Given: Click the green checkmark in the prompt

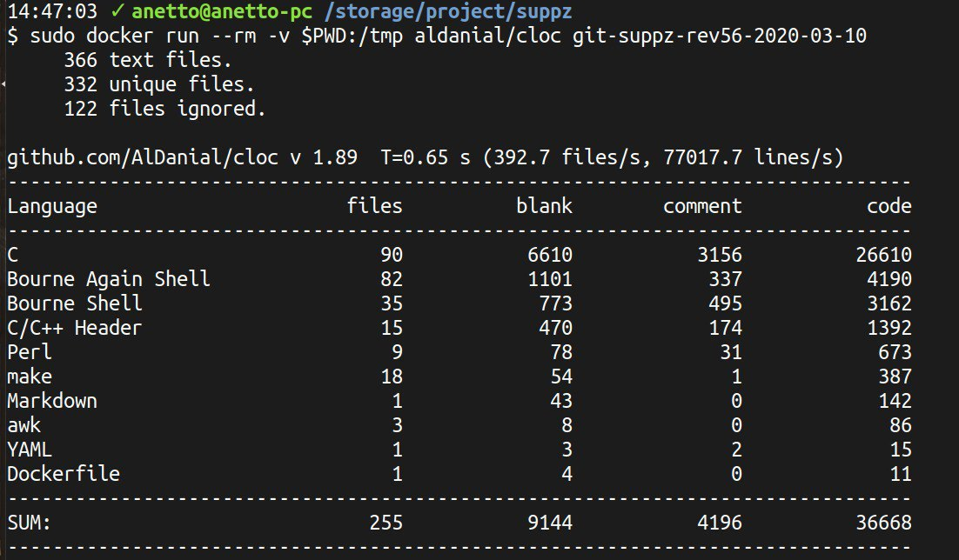Looking at the screenshot, I should 119,12.
